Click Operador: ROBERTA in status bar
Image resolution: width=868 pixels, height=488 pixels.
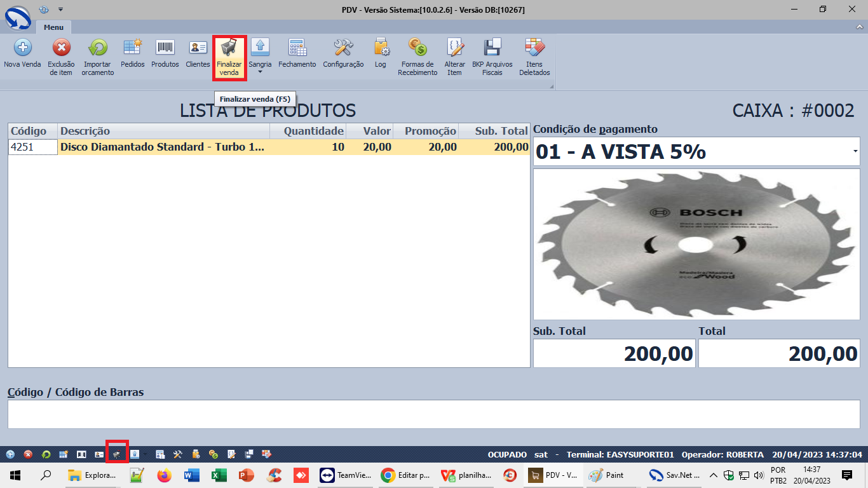(722, 454)
